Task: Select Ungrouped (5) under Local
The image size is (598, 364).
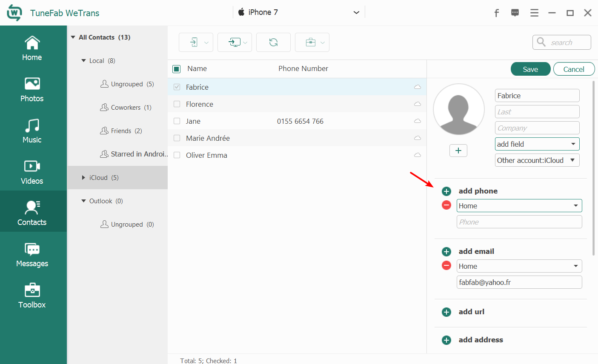Action: 127,84
